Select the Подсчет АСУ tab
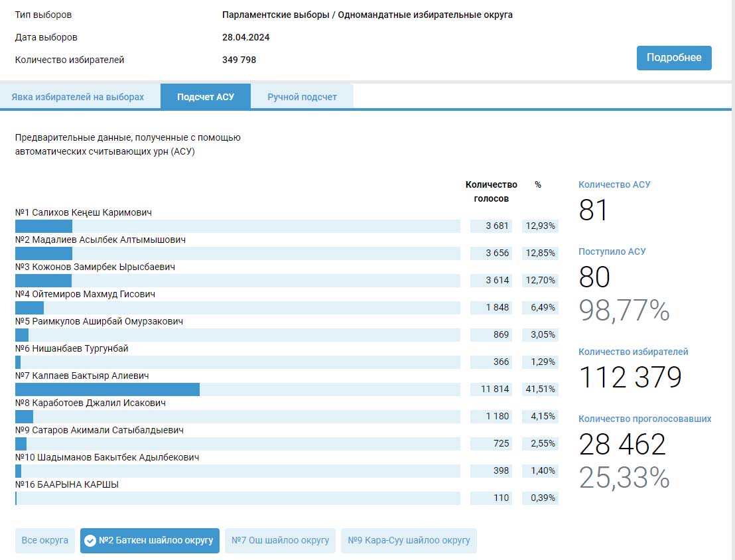Image resolution: width=735 pixels, height=560 pixels. click(x=206, y=97)
